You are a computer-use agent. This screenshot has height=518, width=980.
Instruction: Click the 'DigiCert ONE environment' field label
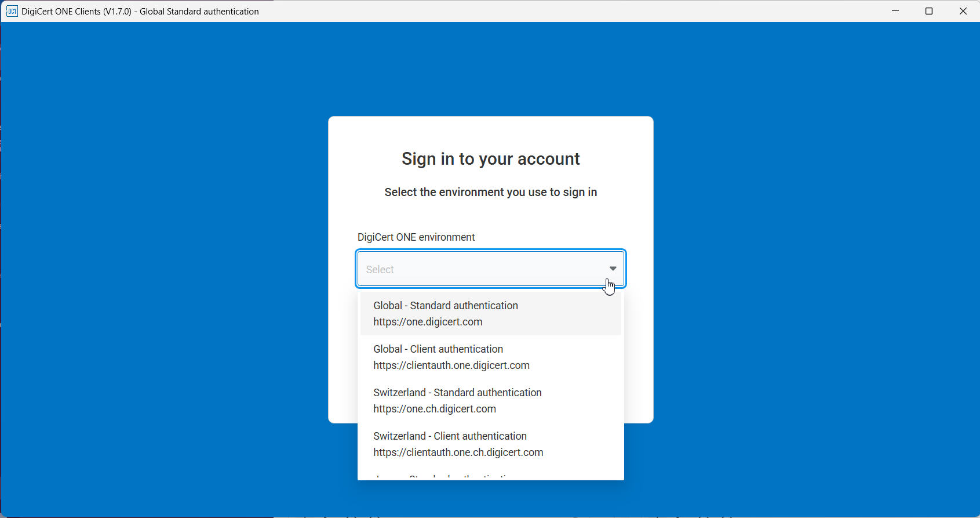click(x=416, y=237)
